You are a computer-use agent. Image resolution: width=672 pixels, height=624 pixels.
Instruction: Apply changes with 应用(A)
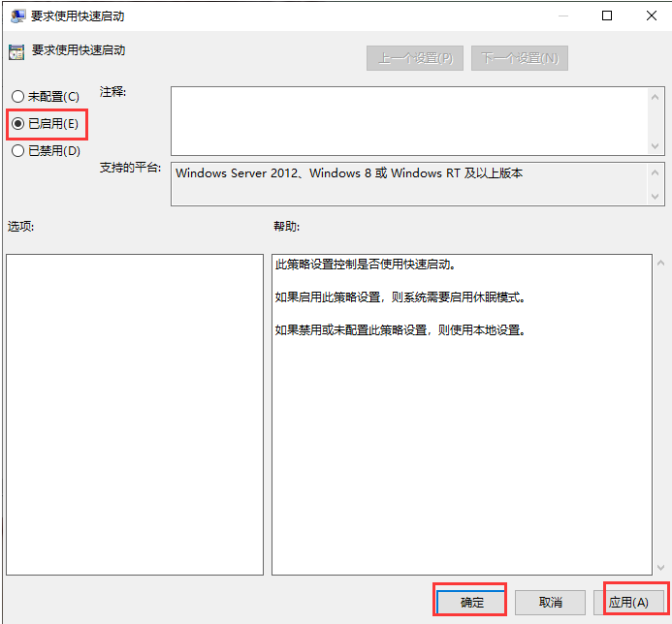[x=628, y=602]
